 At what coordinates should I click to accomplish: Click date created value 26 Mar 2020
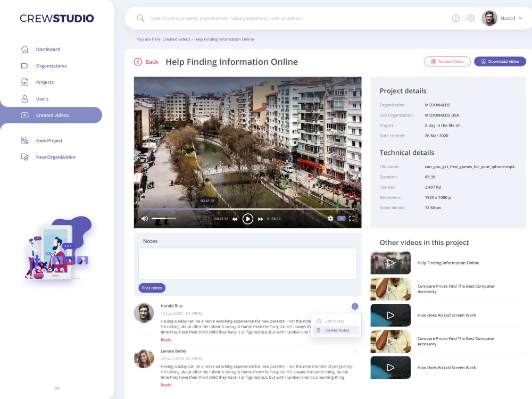[436, 136]
